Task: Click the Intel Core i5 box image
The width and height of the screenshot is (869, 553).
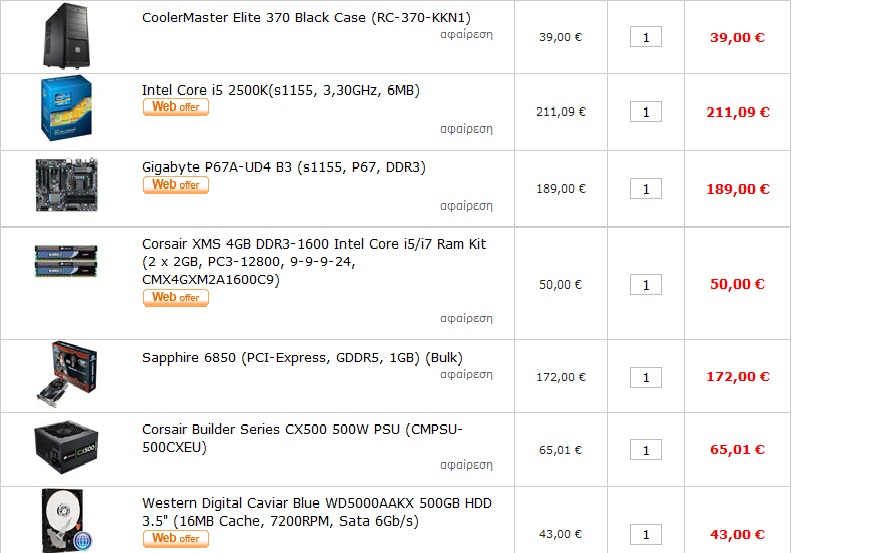Action: (x=67, y=108)
